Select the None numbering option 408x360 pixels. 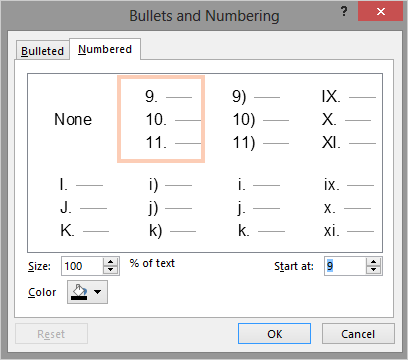(x=73, y=119)
